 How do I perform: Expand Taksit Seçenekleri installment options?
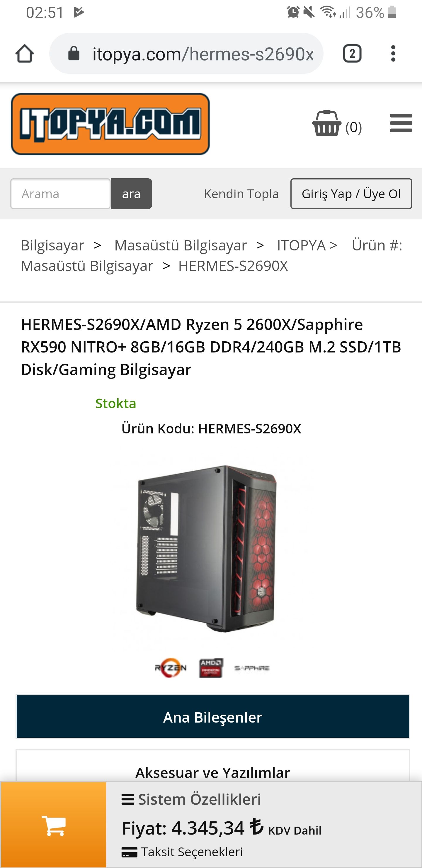pos(182,852)
